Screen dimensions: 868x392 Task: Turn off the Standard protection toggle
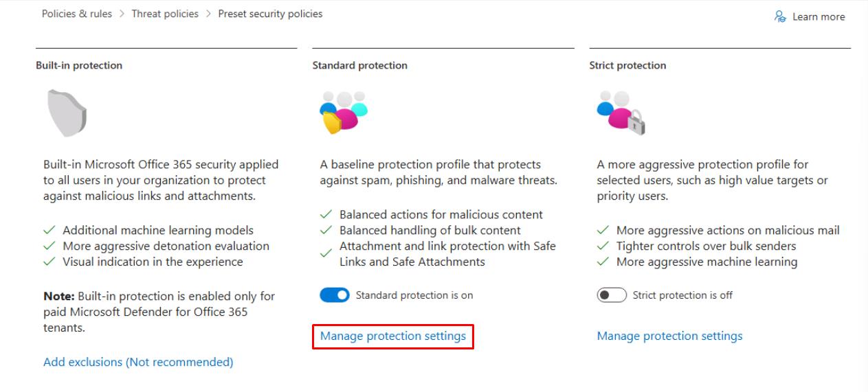click(335, 295)
